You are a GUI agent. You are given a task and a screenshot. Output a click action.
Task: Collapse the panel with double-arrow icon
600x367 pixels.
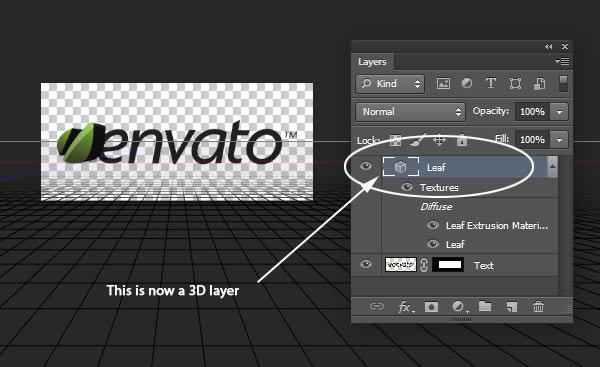click(x=549, y=46)
